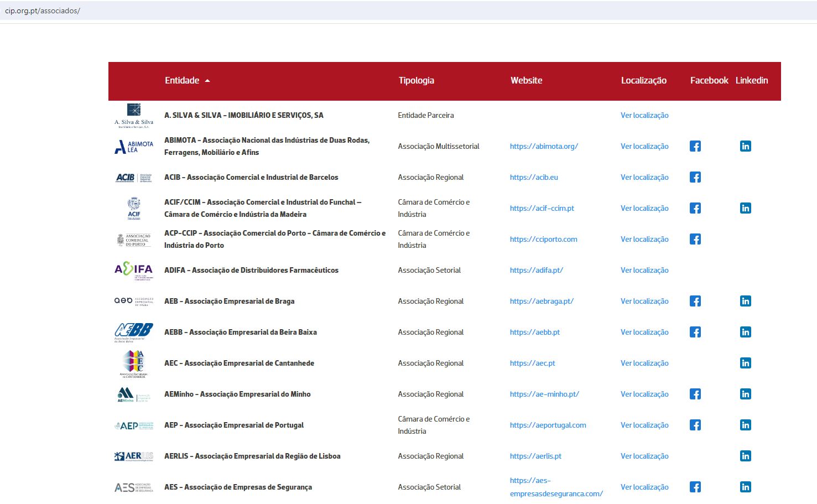This screenshot has width=817, height=504.
Task: Click the ADIFA logo image
Action: click(134, 271)
